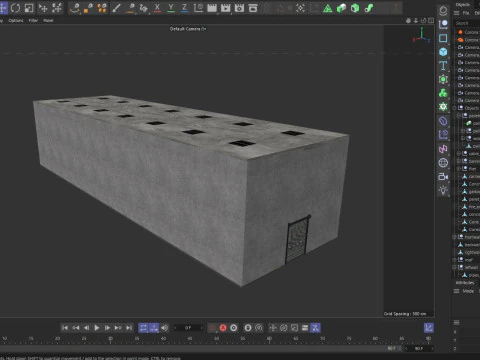The image size is (480, 360).
Task: Click the Render View clapperboard icon
Action: pos(212,8)
